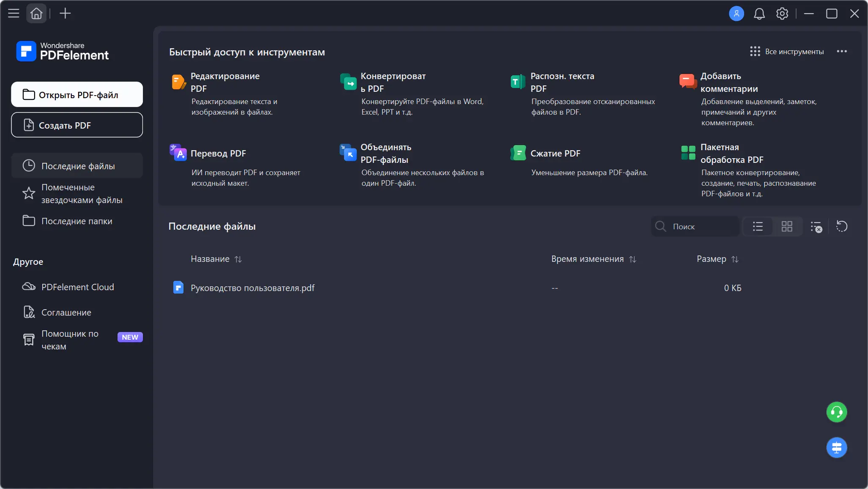
Task: Click the Convert to PDF icon
Action: (348, 82)
